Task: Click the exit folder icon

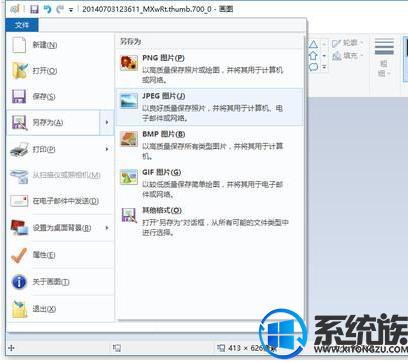Action: click(19, 309)
